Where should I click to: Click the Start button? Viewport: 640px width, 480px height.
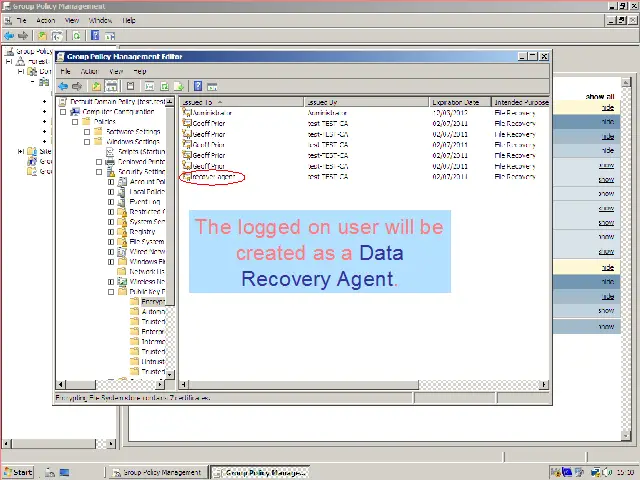[x=18, y=472]
